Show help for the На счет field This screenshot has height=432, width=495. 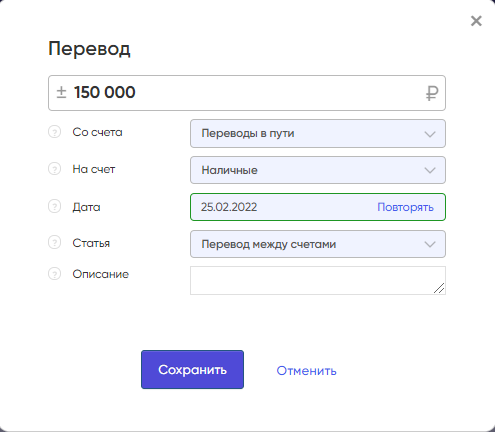tap(54, 169)
